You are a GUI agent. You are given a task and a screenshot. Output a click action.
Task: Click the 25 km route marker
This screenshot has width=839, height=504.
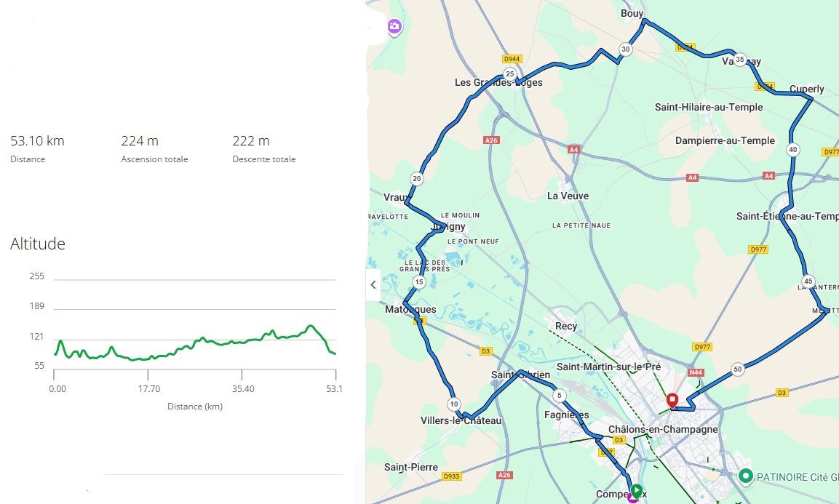click(x=509, y=74)
